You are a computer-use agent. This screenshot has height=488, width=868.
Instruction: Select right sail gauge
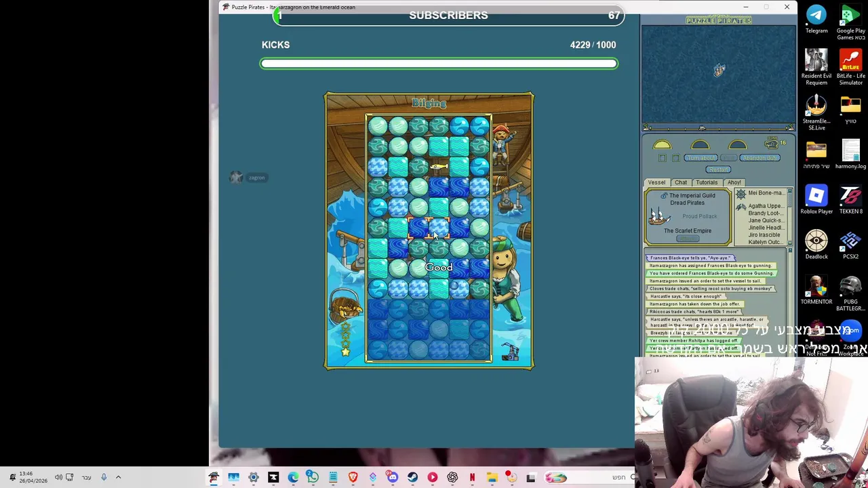pos(737,145)
